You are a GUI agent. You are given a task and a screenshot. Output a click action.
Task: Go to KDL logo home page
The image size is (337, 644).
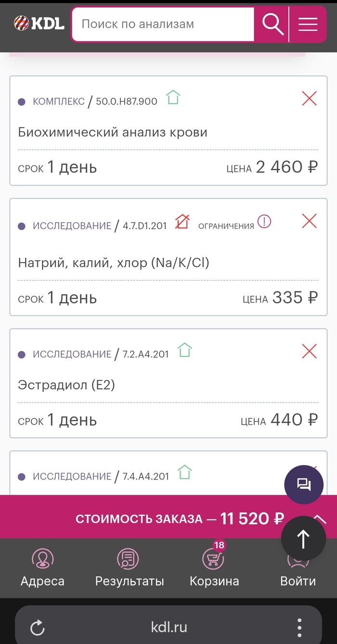(39, 23)
